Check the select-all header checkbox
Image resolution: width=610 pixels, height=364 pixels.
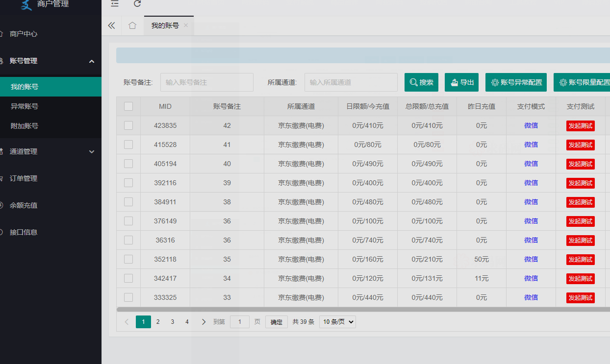click(x=128, y=106)
